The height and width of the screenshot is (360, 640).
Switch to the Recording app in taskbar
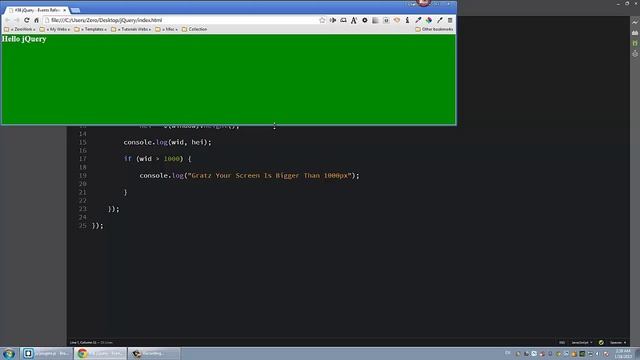154,353
